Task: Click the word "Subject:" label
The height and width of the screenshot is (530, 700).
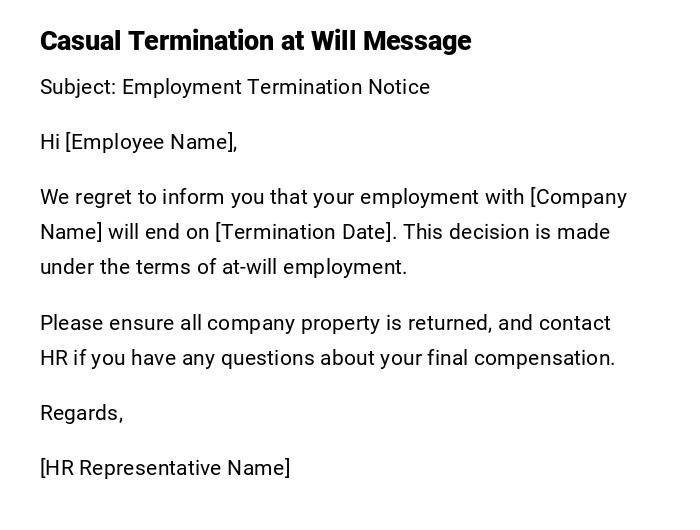Action: point(78,87)
